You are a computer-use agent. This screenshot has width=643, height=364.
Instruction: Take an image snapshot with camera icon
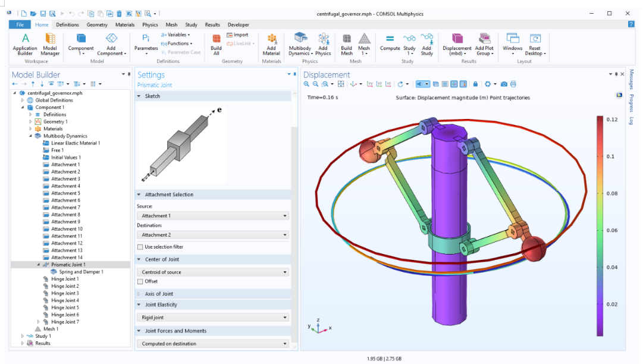tap(504, 84)
